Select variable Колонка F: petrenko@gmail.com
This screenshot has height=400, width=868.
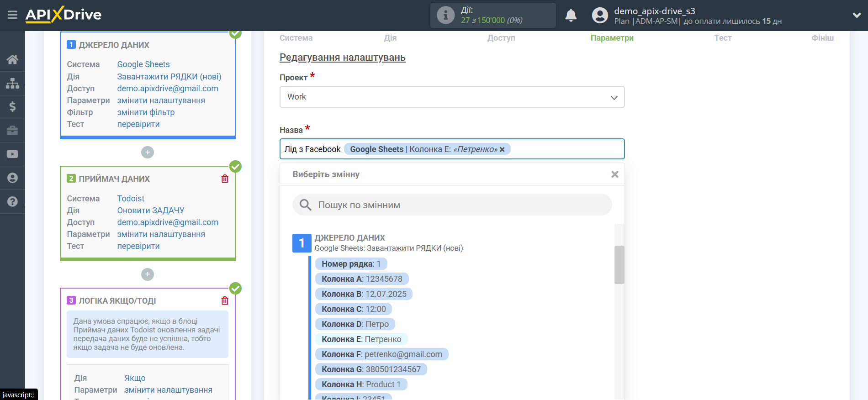click(381, 354)
